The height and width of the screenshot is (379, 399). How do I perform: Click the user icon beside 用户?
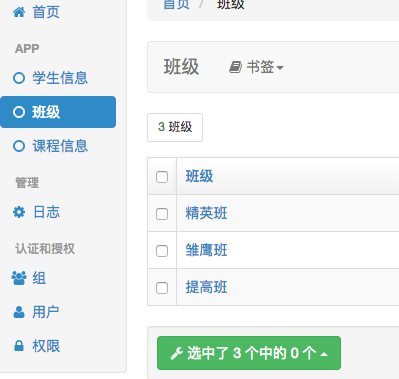coord(19,312)
